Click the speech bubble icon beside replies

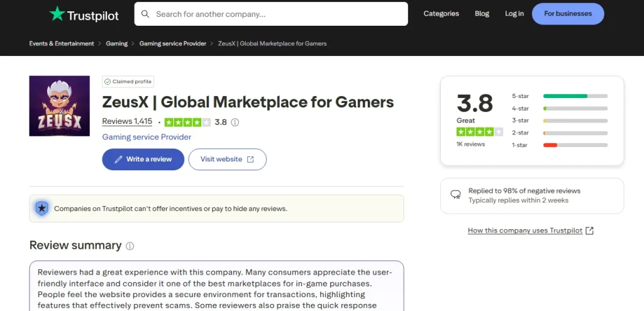[x=455, y=195]
